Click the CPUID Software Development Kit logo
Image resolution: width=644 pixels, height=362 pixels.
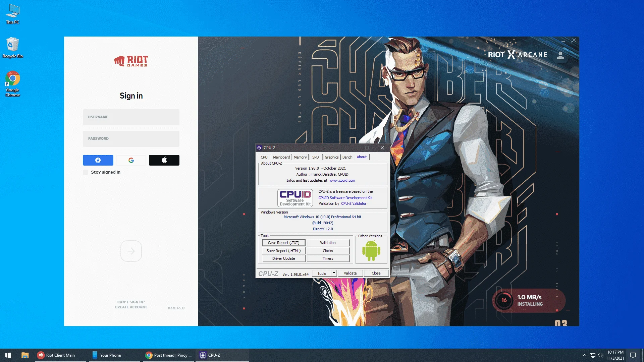295,198
